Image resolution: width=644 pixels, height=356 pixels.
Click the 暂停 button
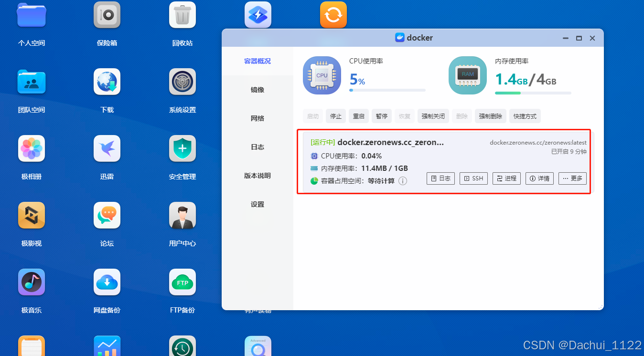click(382, 116)
